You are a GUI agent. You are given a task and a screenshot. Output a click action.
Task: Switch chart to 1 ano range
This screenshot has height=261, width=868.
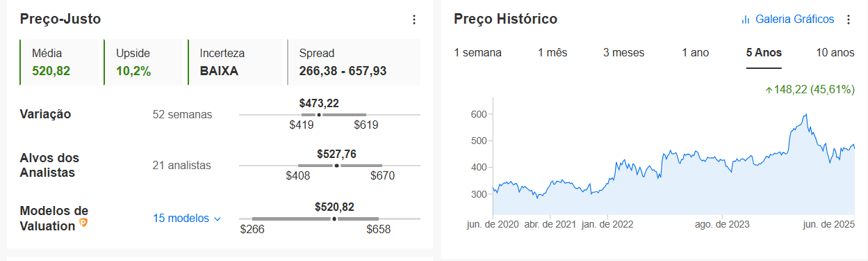[695, 53]
